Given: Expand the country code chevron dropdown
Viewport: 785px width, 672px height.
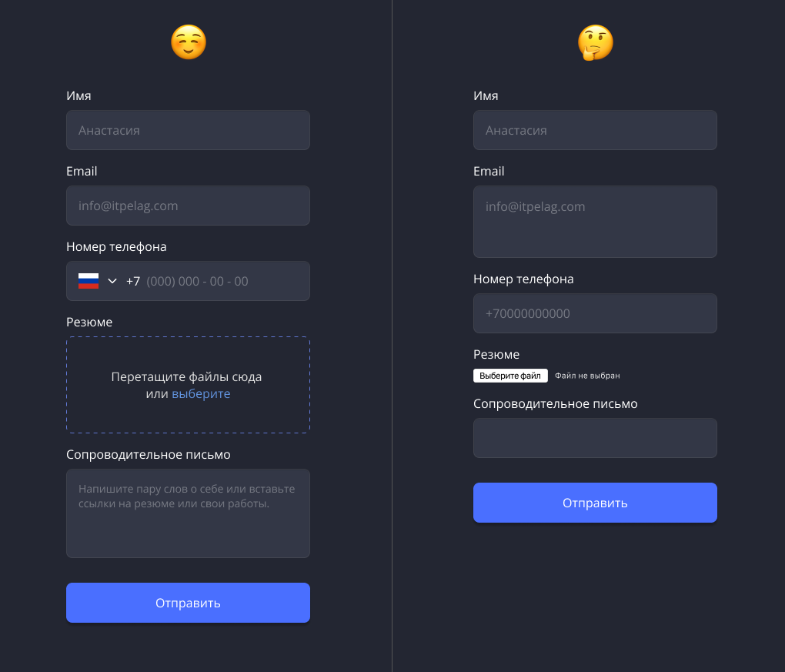Looking at the screenshot, I should click(x=112, y=281).
